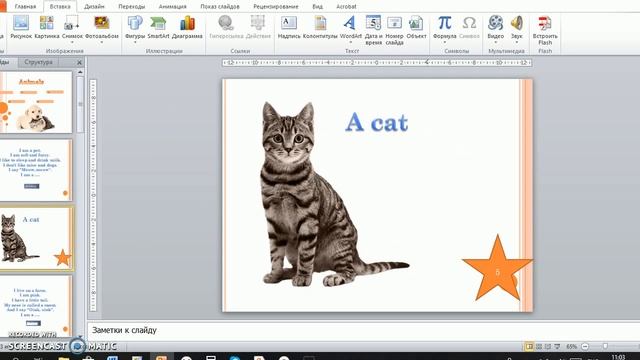Expand the Снимок dropdown arrow
Image resolution: width=640 pixels, height=360 pixels.
tap(72, 42)
